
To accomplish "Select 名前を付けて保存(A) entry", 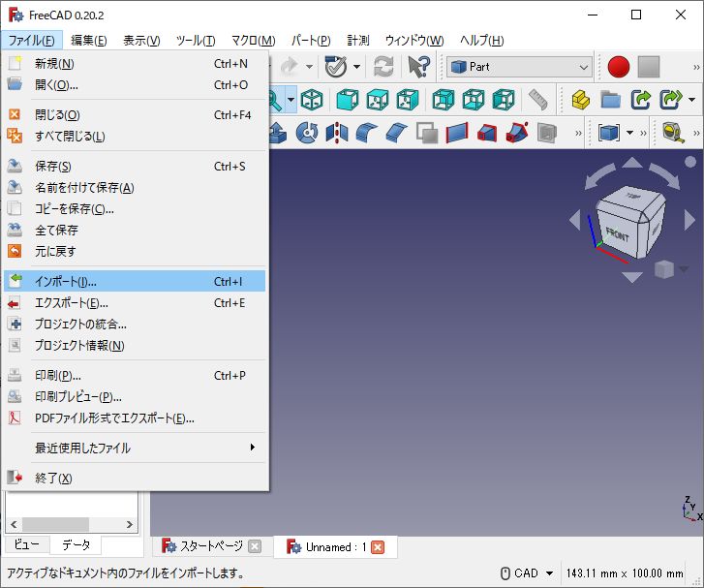I will coord(135,187).
